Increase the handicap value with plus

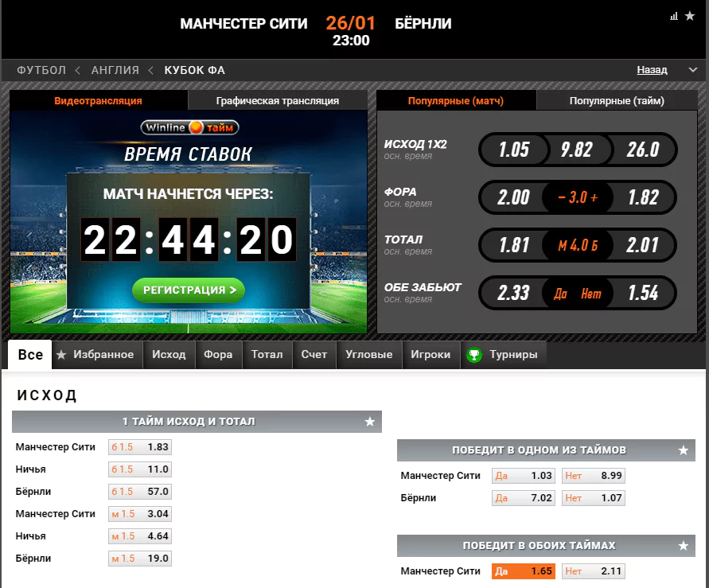(x=594, y=197)
